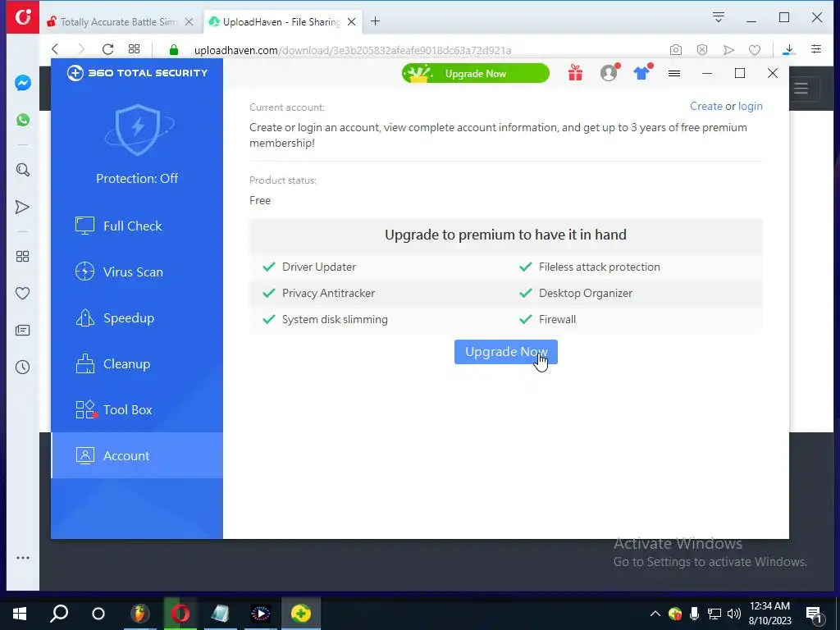Click the green padlock site info icon
The height and width of the screenshot is (630, 840).
(x=174, y=50)
